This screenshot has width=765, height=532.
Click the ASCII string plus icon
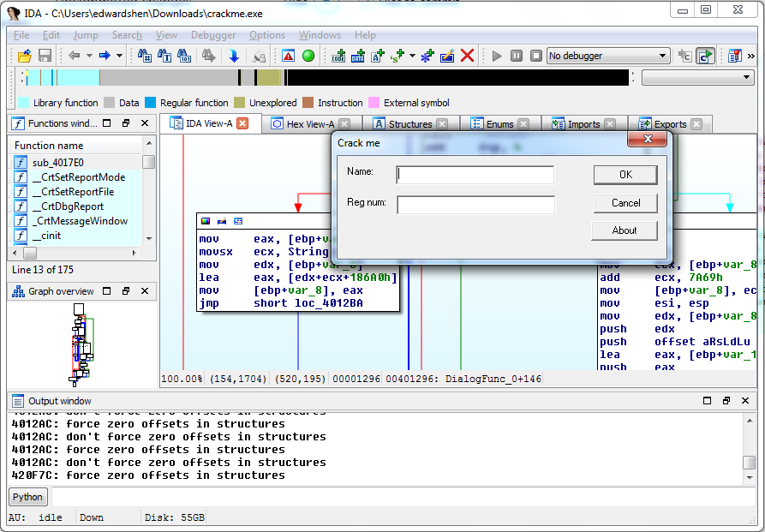tap(378, 56)
